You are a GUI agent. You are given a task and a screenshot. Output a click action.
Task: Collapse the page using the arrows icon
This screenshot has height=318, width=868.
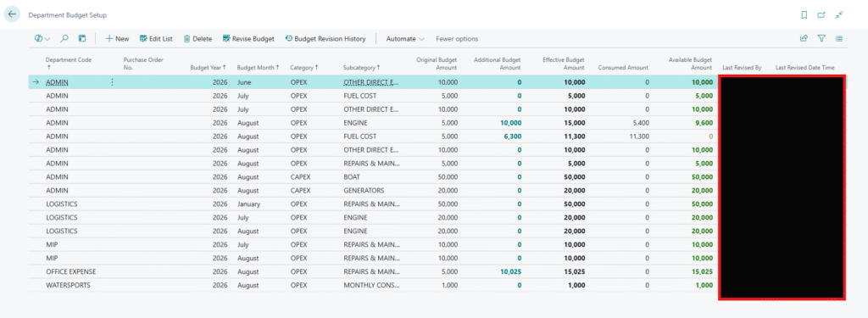839,15
